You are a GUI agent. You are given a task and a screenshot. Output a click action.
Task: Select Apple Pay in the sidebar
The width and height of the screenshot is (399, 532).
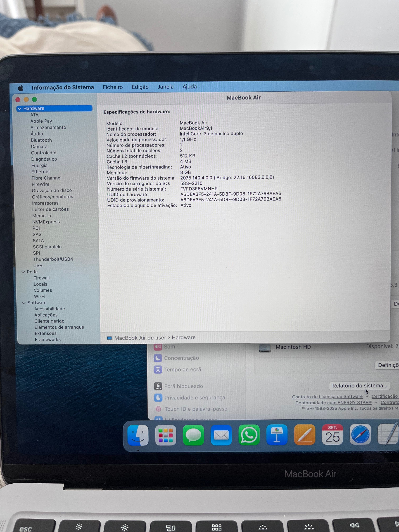coord(41,121)
